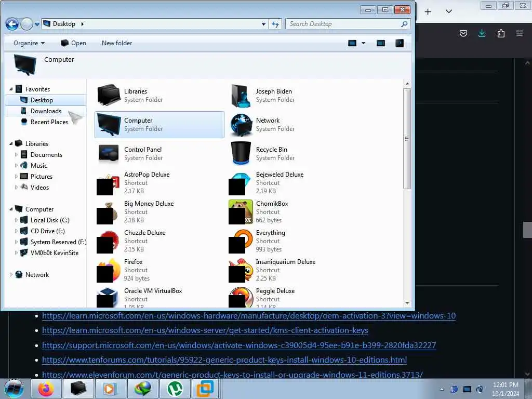Select the ChomikBox shortcut
This screenshot has width=532, height=399.
291,212
